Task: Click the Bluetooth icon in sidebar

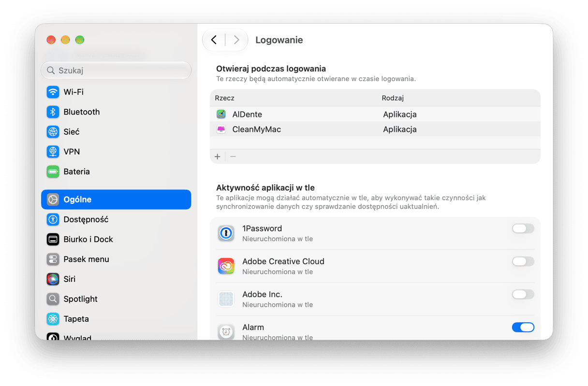Action: click(x=53, y=112)
